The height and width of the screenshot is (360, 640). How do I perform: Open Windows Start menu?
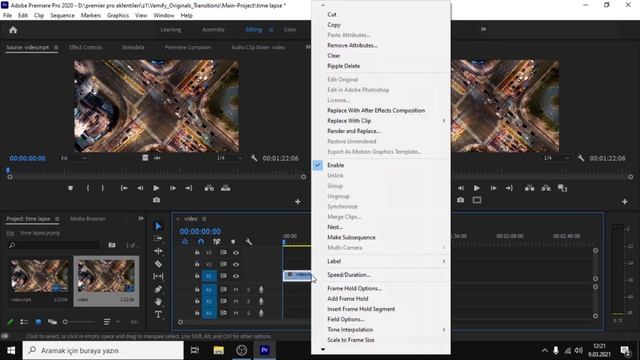point(11,351)
